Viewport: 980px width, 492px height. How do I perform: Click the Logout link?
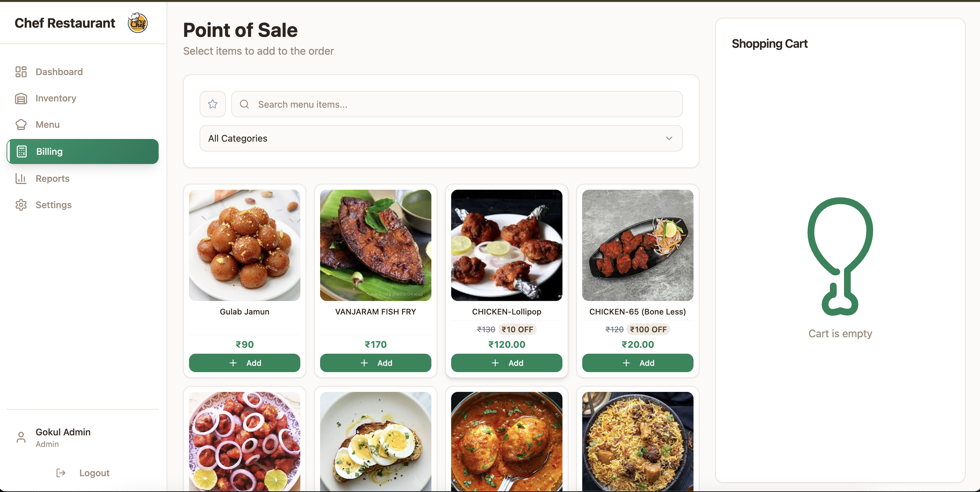coord(94,473)
